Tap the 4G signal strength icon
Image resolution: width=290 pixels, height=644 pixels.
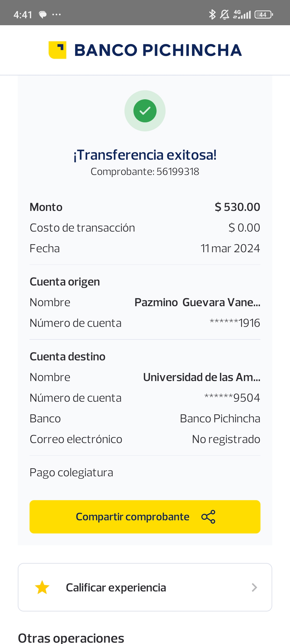tap(242, 14)
